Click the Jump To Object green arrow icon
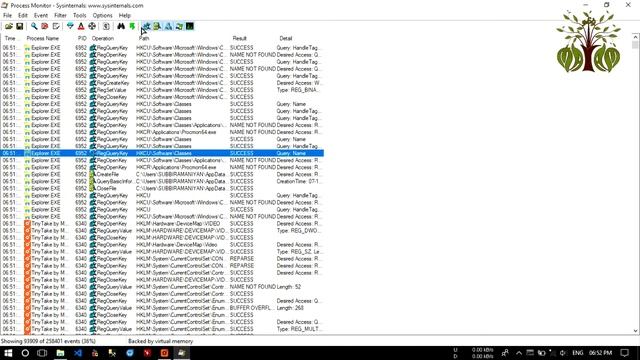 tap(132, 26)
